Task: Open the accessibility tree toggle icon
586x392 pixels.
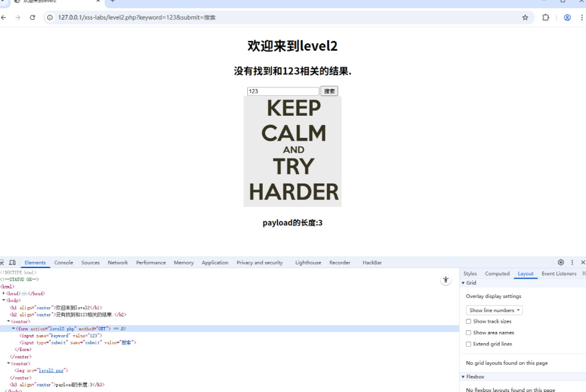Action: (445, 280)
